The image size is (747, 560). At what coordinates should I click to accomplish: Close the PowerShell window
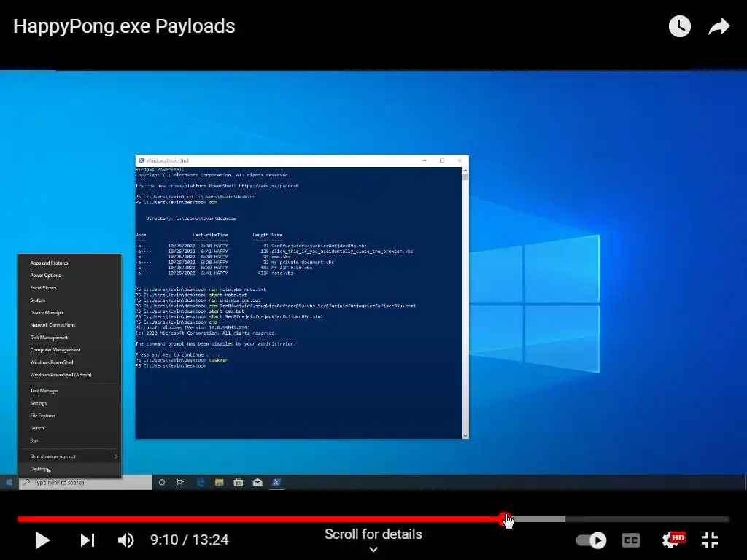[460, 161]
